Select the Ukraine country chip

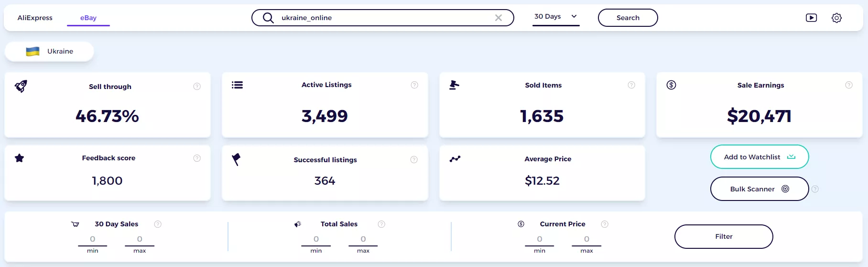[49, 52]
